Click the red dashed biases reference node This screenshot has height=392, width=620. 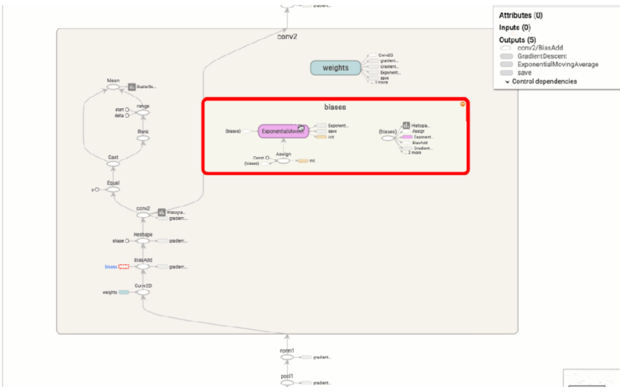click(x=124, y=267)
